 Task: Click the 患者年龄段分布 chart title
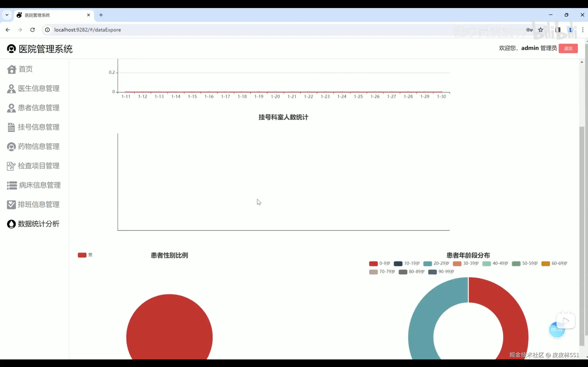468,255
